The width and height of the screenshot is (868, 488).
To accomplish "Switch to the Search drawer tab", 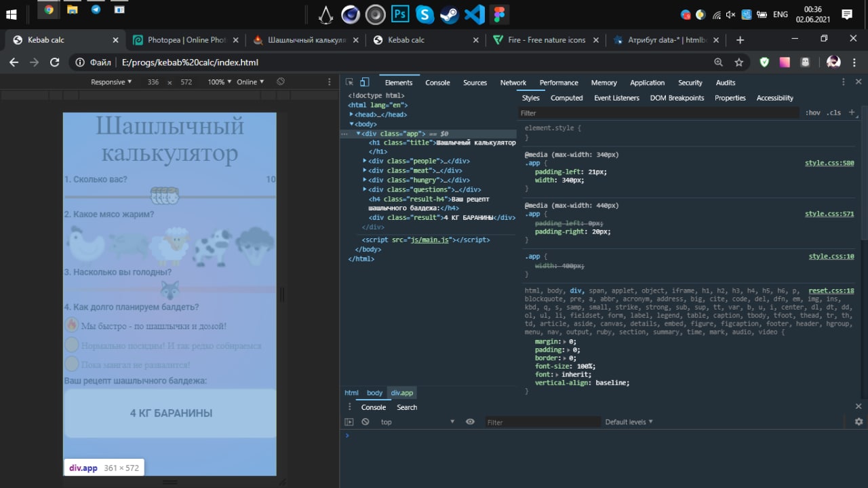I will 407,407.
